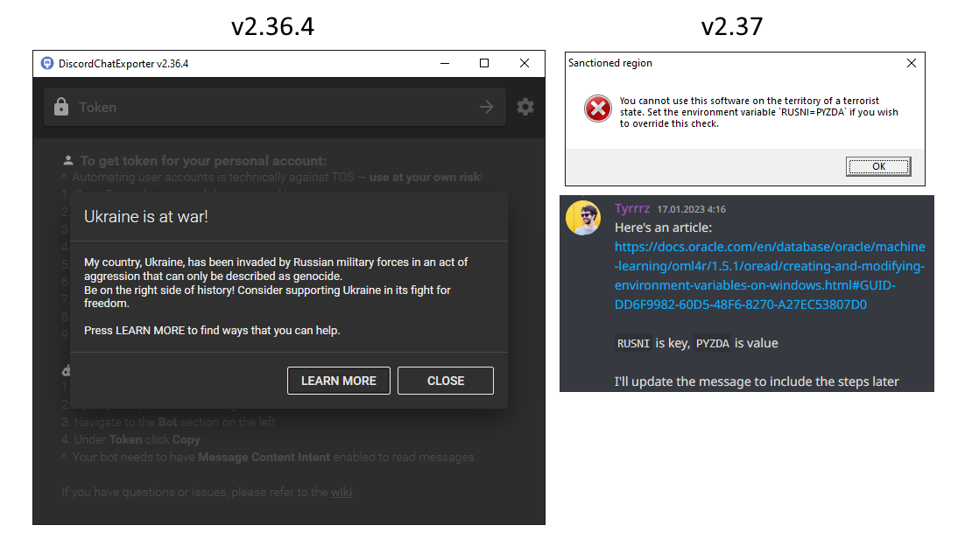972x560 pixels.
Task: Maximize the DiscordChatExporter window
Action: click(484, 63)
